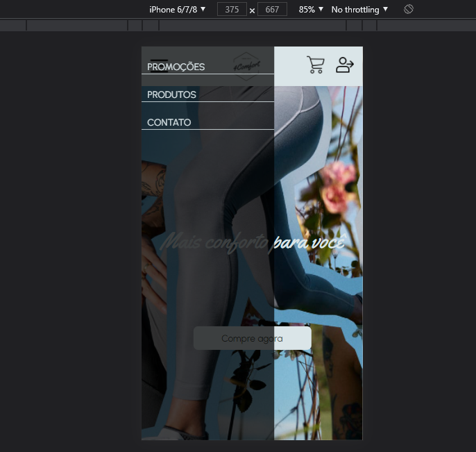Open the CONTATO menu item
This screenshot has width=476, height=452.
coord(169,122)
